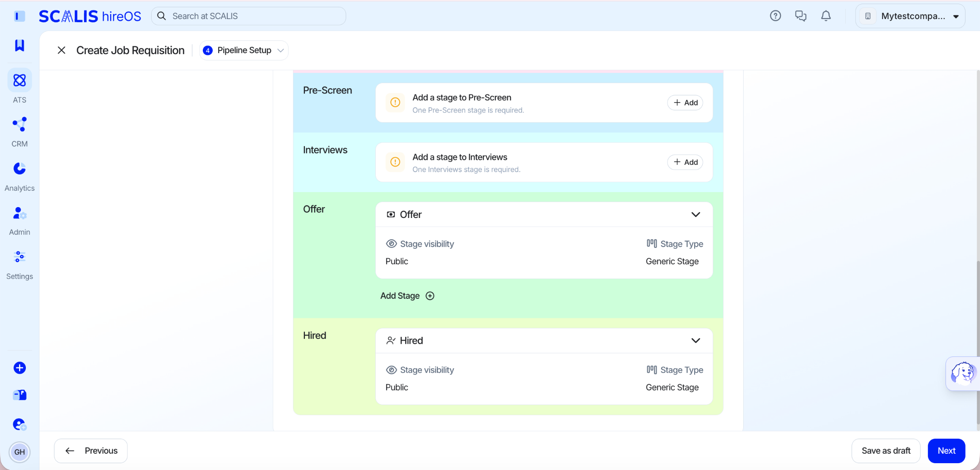Click the Hired stage person icon

click(391, 341)
